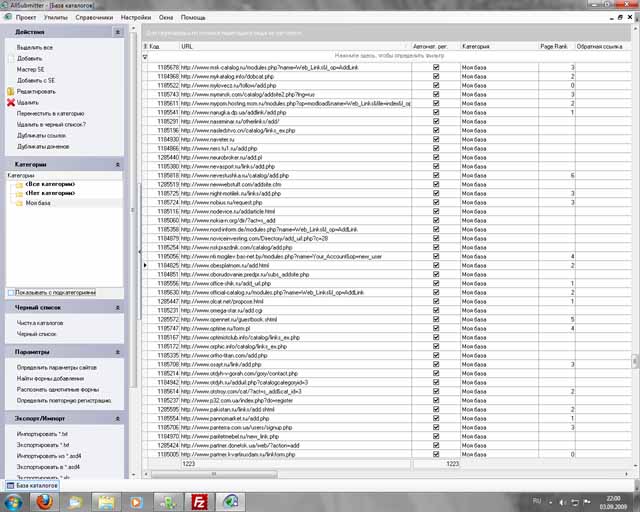Click the funnel filter icon under Код header
Viewport: 640px width, 512px height.
tap(145, 57)
